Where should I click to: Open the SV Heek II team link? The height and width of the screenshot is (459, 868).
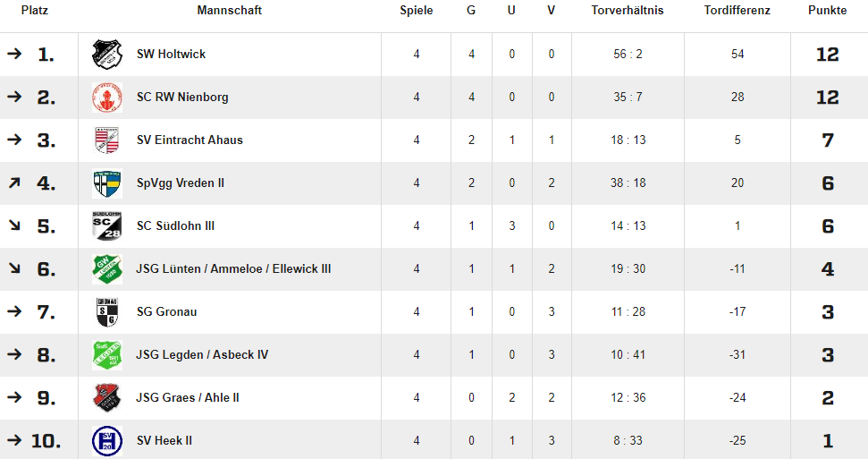(x=164, y=441)
